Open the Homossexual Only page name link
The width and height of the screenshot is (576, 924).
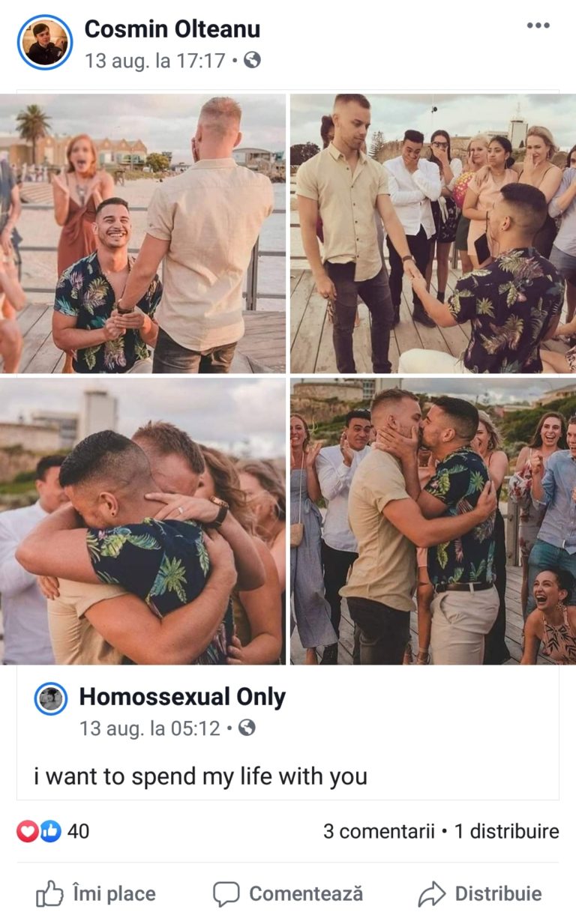pos(182,697)
